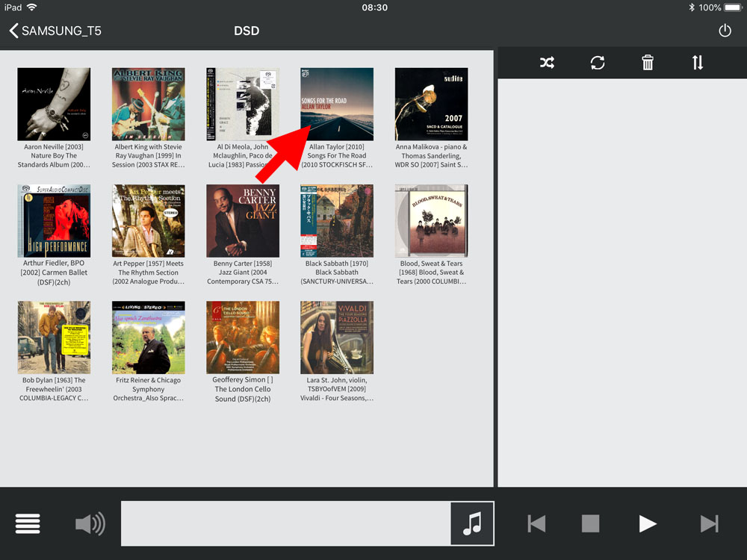Open Lara St. John Vivaldi album
Image resolution: width=747 pixels, height=560 pixels.
[x=337, y=337]
